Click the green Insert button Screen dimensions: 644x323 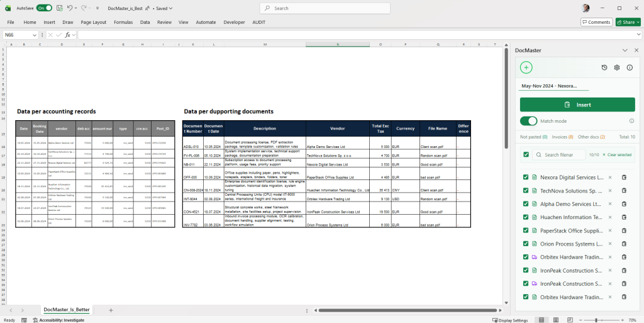coord(577,105)
